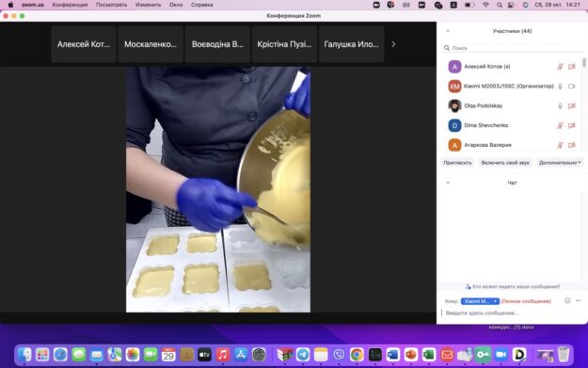Open the chat more options ellipsis

click(x=578, y=301)
